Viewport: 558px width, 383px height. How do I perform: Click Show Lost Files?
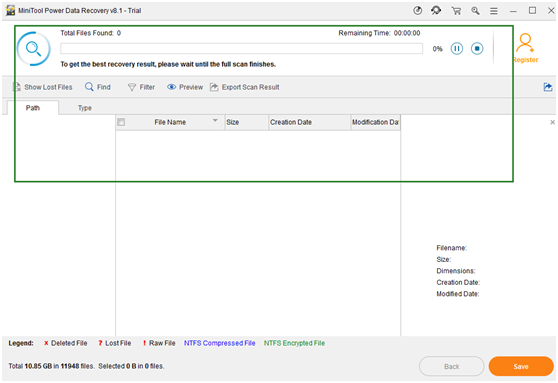[43, 87]
